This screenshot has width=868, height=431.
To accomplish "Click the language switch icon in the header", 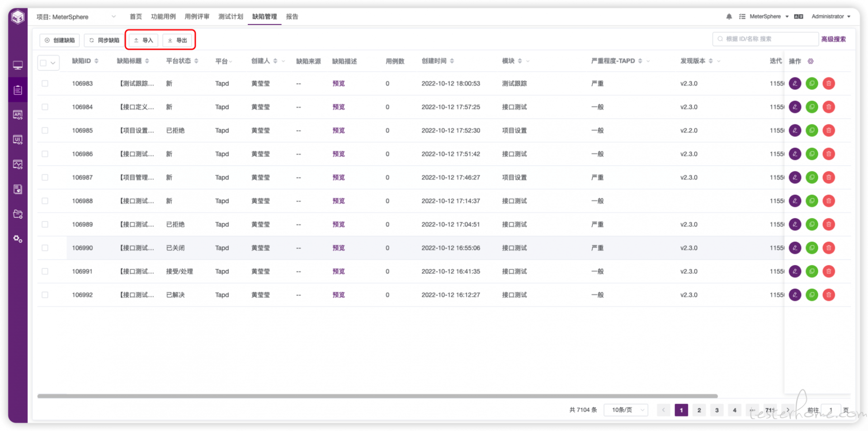I will pyautogui.click(x=799, y=17).
